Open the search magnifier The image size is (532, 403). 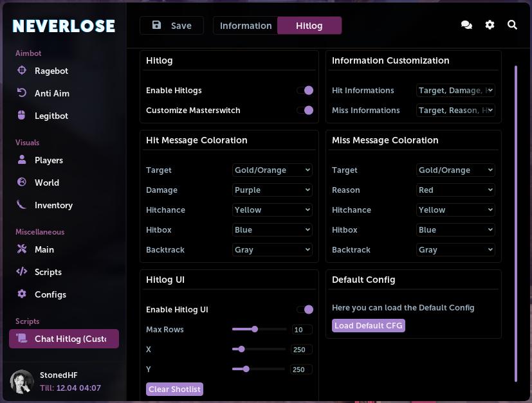[x=513, y=24]
